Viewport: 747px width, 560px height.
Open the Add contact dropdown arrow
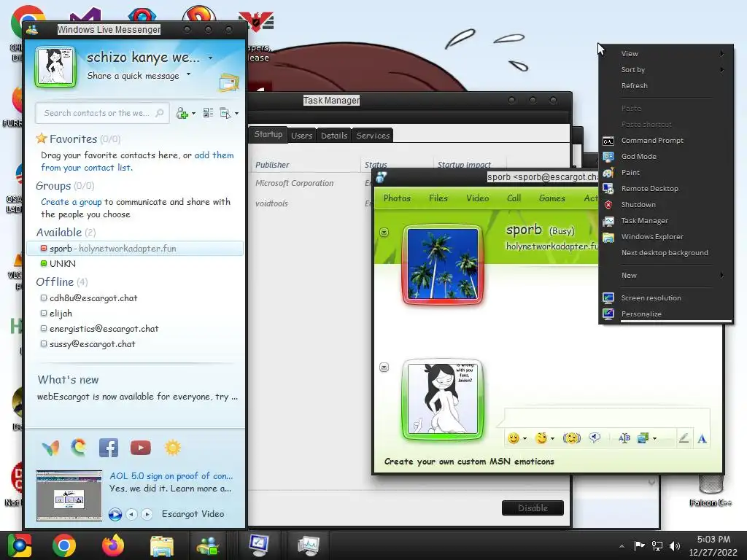(193, 113)
